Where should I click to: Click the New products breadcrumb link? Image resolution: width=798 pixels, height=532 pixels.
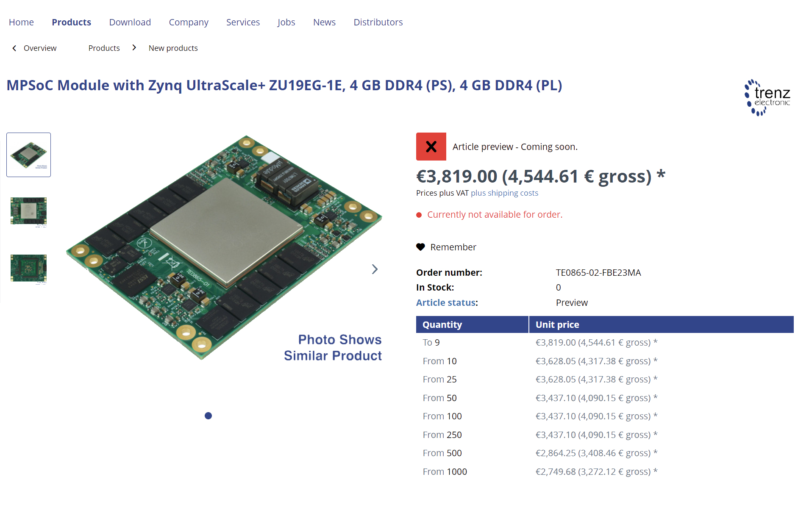tap(173, 48)
